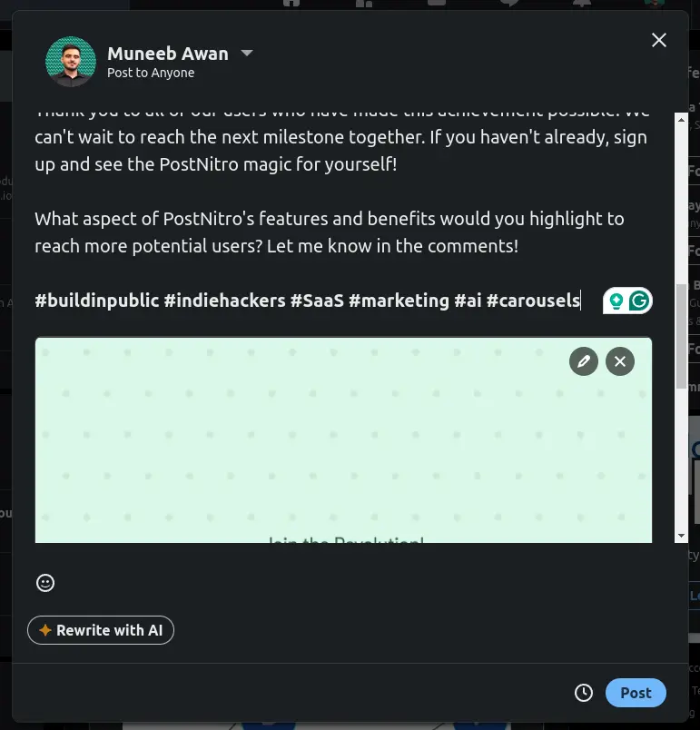Click the scrollbar up arrow in composer

pos(682,119)
